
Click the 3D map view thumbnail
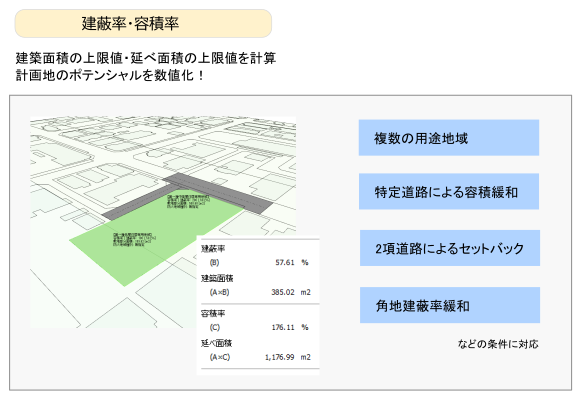click(x=163, y=222)
